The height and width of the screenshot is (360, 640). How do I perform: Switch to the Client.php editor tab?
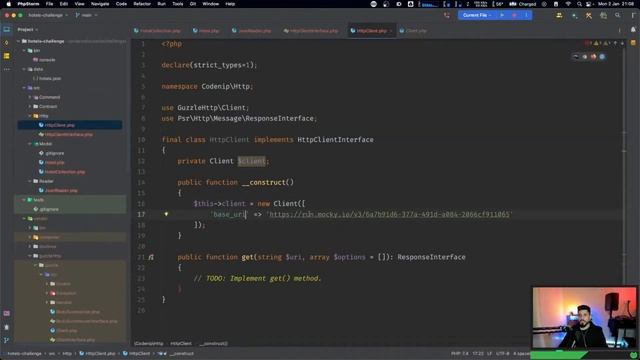click(x=413, y=31)
